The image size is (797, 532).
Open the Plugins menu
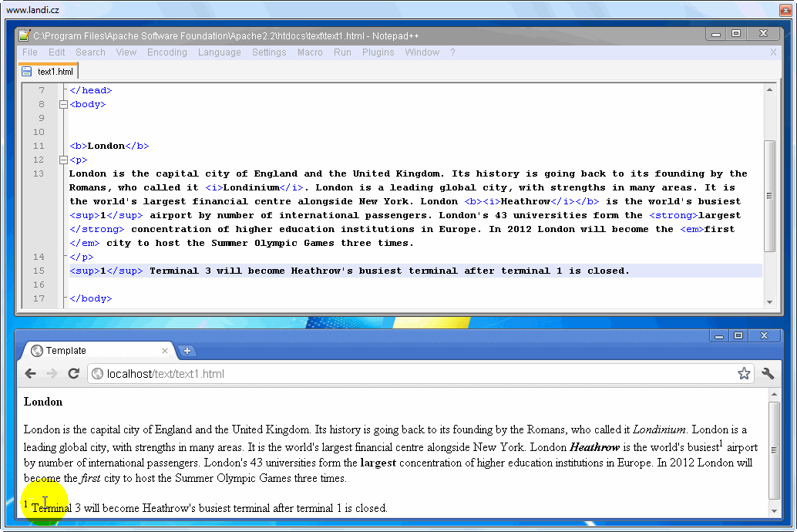378,52
